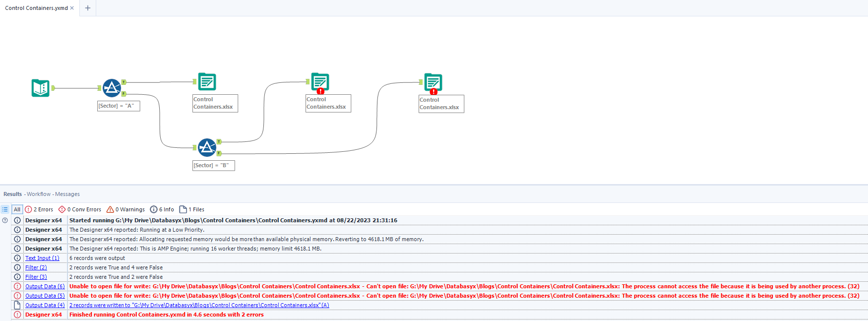Select 'This is AMP Engine' message
868x321 pixels.
(195, 249)
